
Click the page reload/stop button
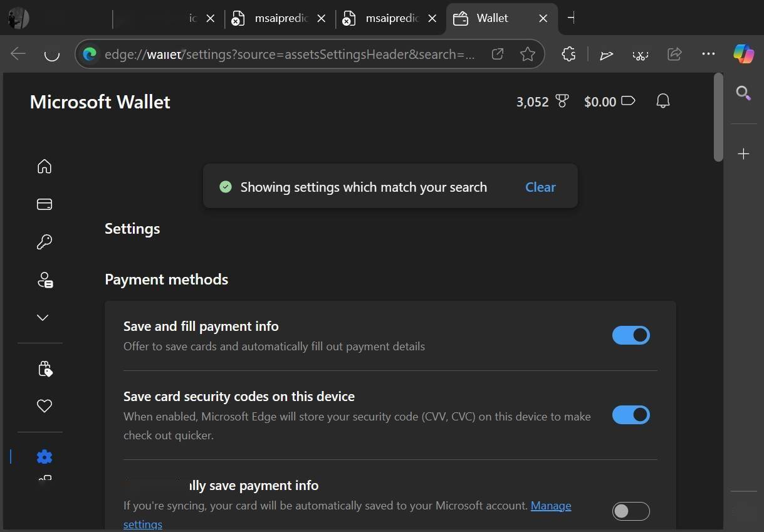coord(51,54)
